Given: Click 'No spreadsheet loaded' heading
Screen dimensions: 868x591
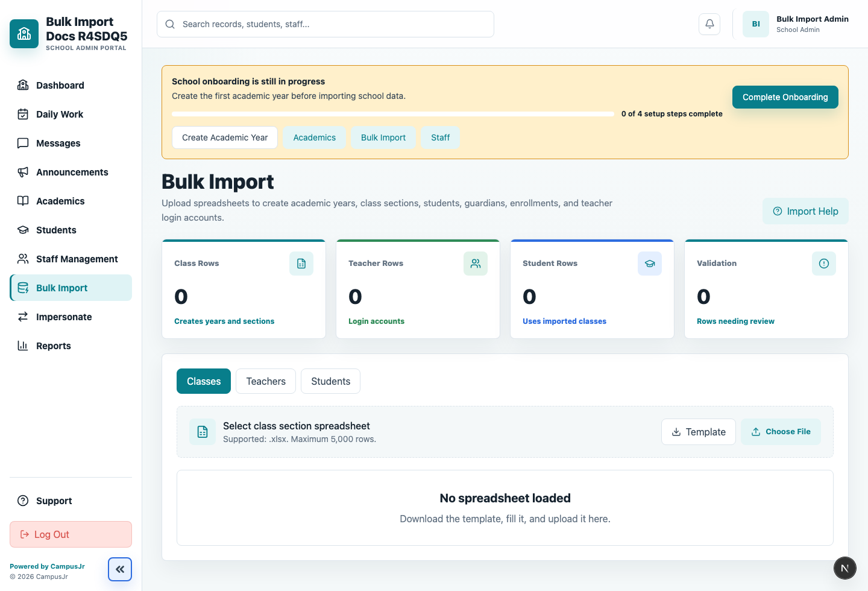Looking at the screenshot, I should 505,498.
